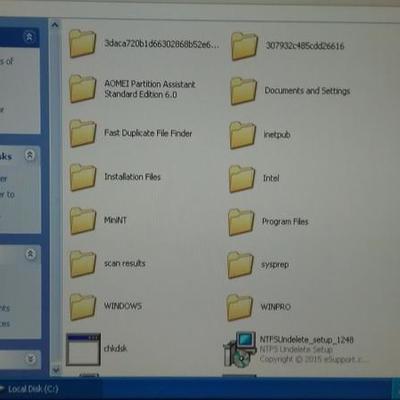Collapse the top task pane section

(x=29, y=36)
